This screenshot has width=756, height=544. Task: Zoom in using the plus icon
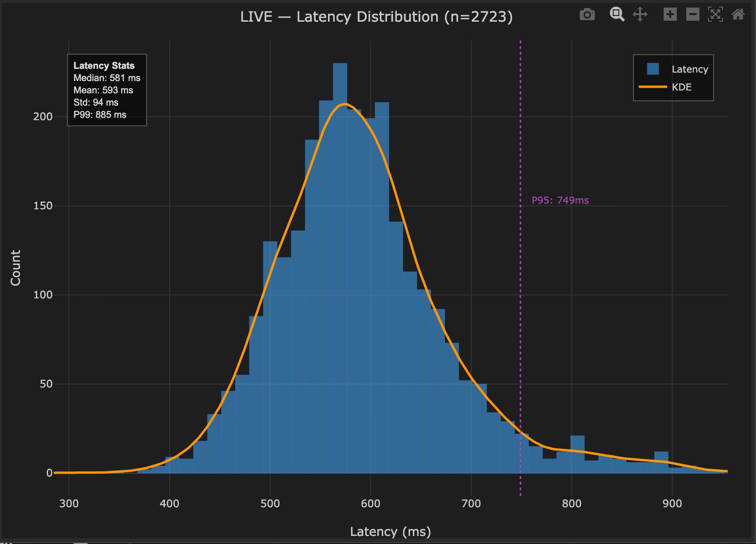click(x=669, y=15)
